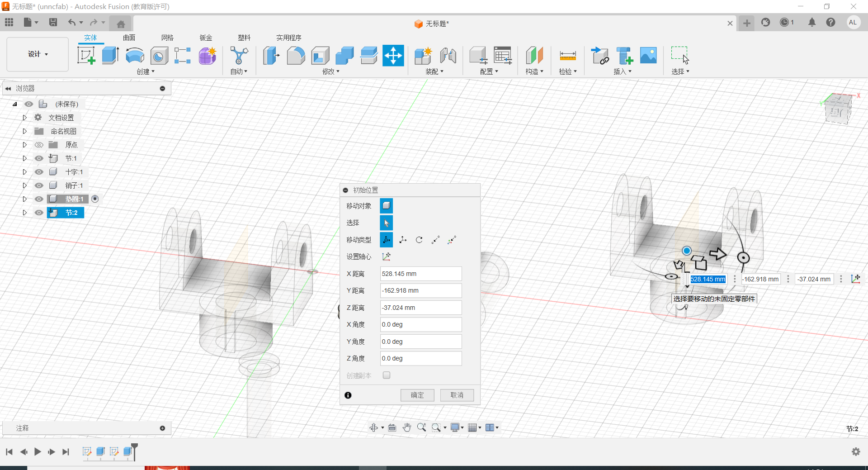868x470 pixels.
Task: Expand the 文档设置 tree node
Action: pyautogui.click(x=25, y=118)
